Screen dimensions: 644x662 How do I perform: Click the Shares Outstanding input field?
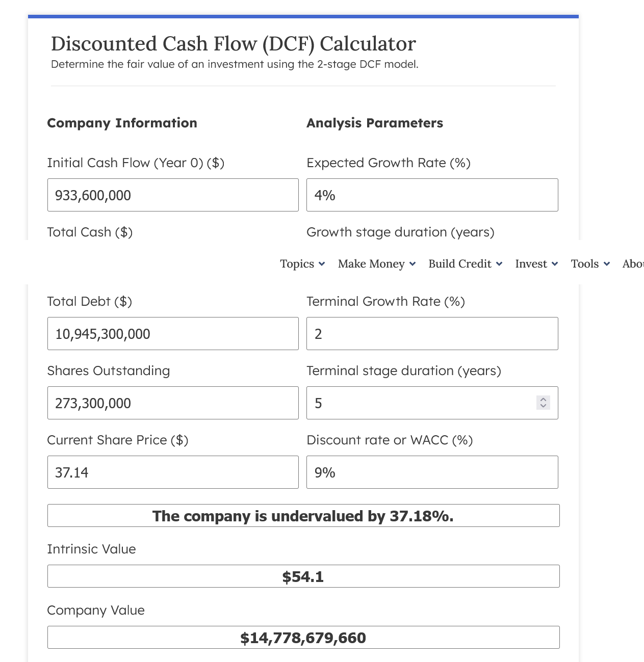point(173,403)
